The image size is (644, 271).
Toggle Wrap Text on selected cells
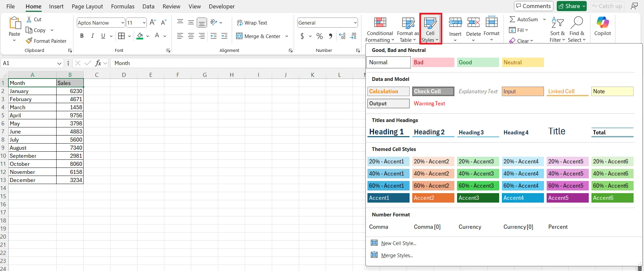click(x=252, y=23)
